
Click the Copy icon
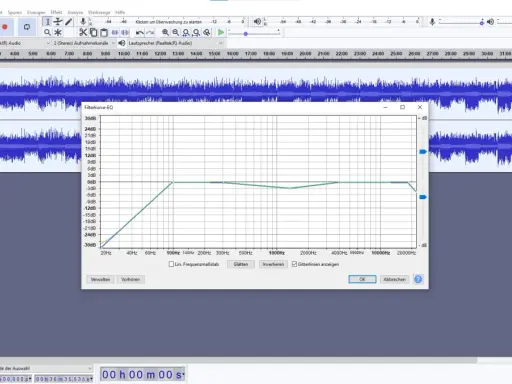coord(94,32)
